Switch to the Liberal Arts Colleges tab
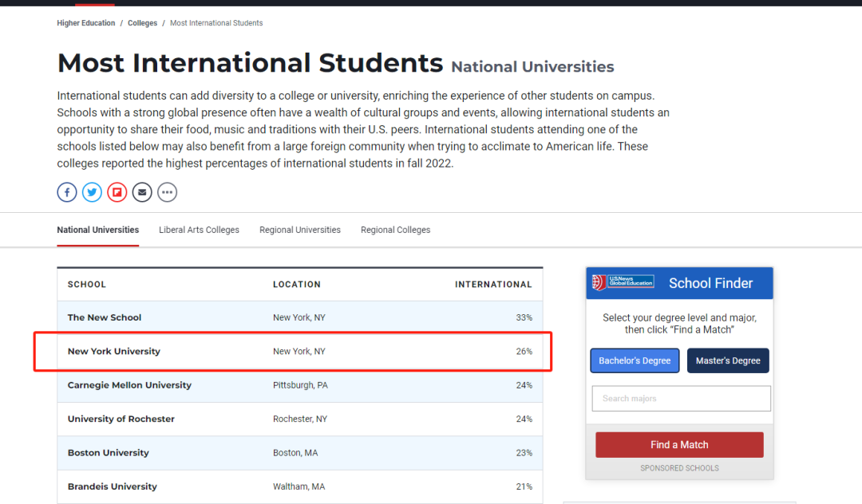 [199, 230]
